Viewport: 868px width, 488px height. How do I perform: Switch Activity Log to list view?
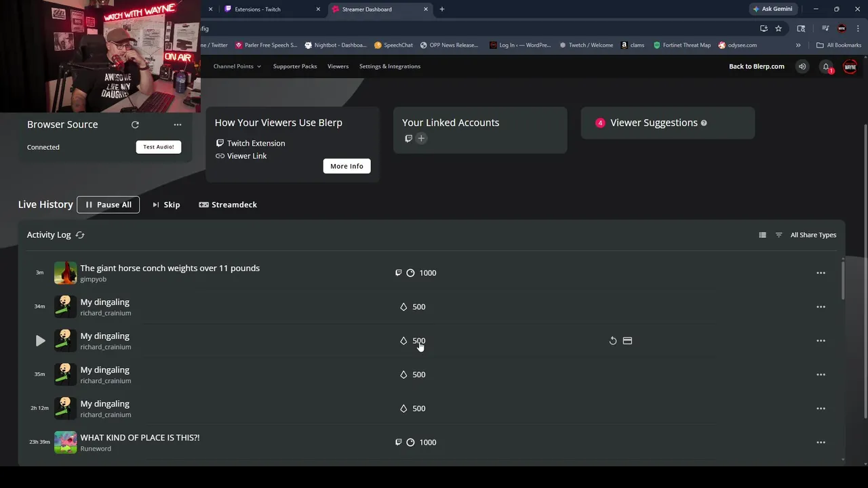762,235
